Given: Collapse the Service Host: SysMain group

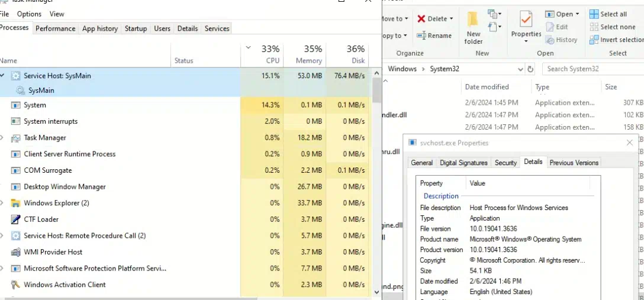Looking at the screenshot, I should point(3,76).
